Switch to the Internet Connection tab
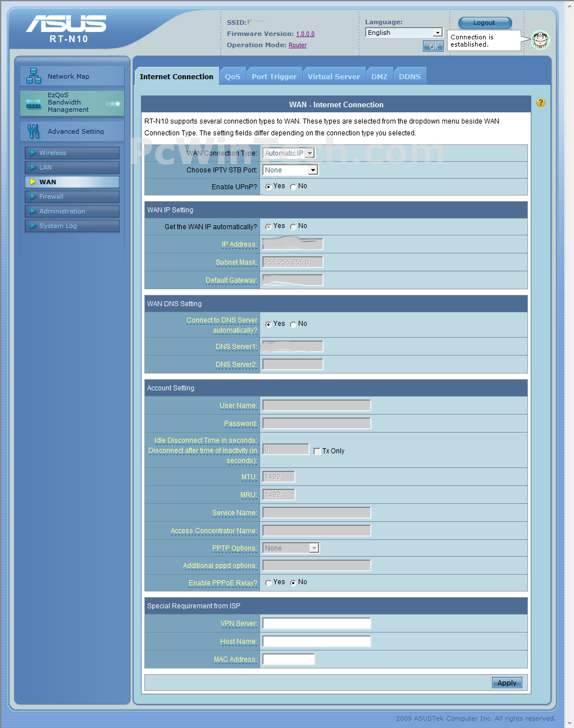Viewport: 574px width, 728px height. 176,76
